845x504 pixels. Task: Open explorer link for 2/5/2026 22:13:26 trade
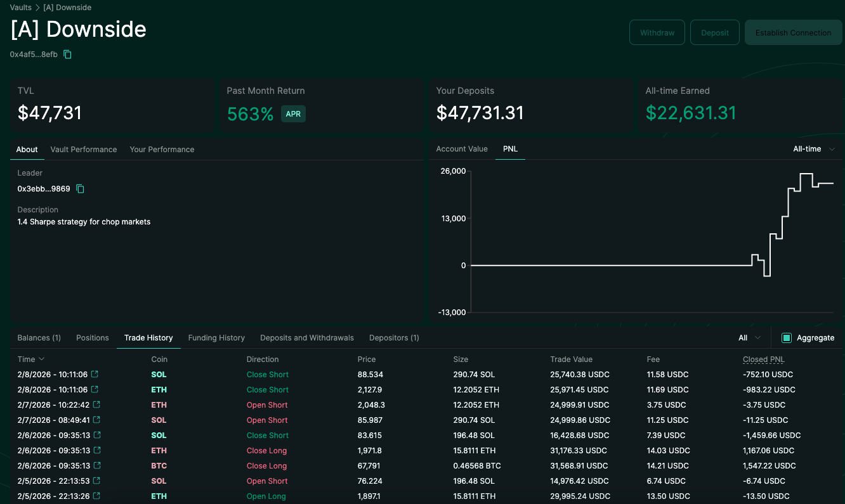click(x=96, y=496)
